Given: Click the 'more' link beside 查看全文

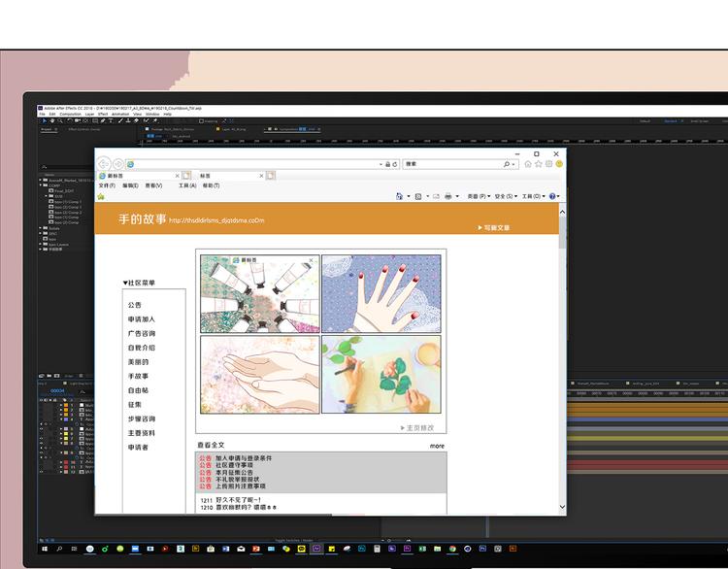Looking at the screenshot, I should point(437,447).
